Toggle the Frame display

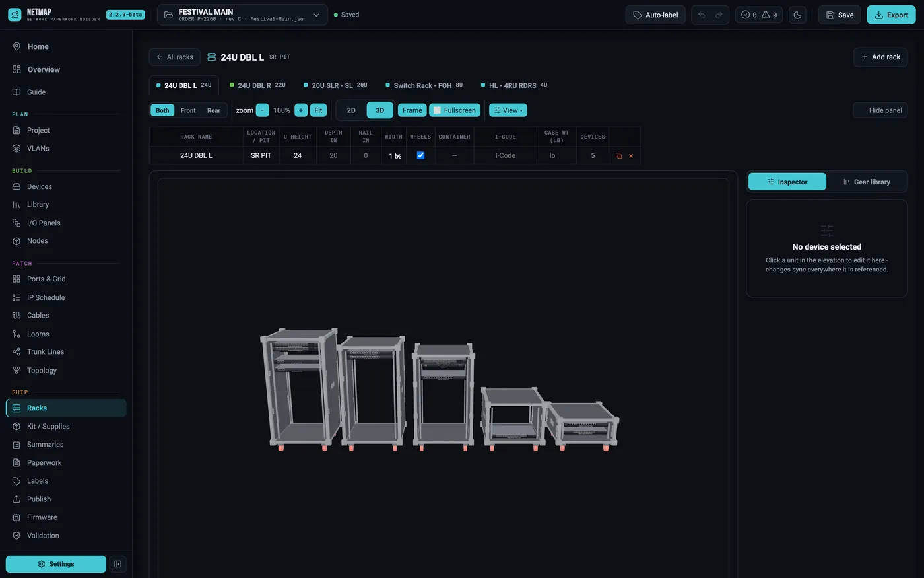coord(412,110)
